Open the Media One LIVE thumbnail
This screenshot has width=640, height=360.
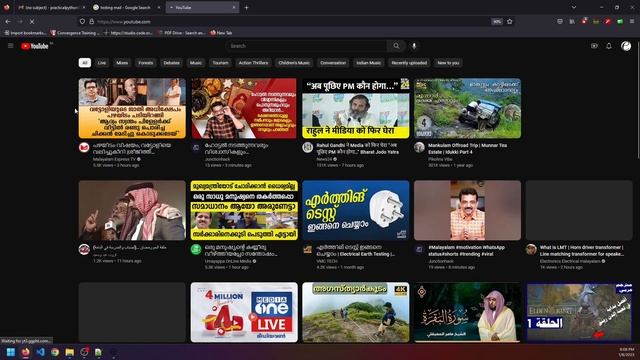point(244,312)
